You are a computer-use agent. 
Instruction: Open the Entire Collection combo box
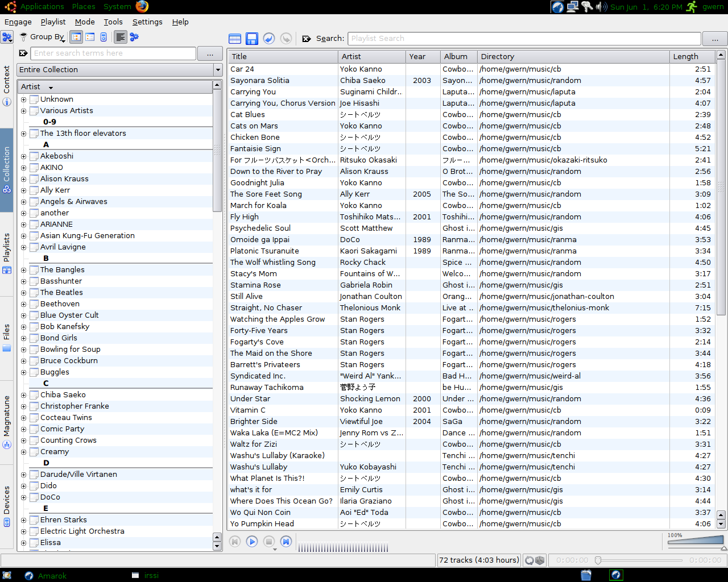pos(119,70)
